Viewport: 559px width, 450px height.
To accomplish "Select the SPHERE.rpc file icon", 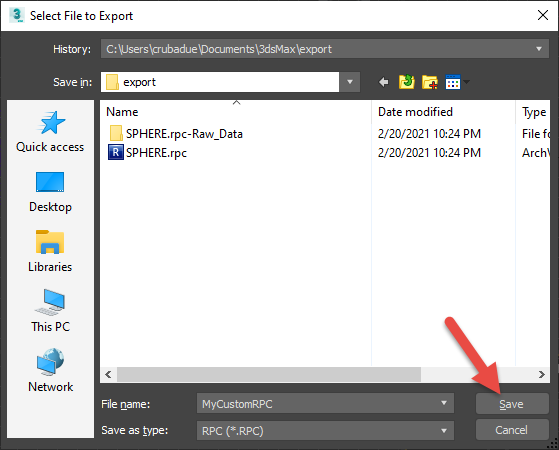I will [116, 152].
